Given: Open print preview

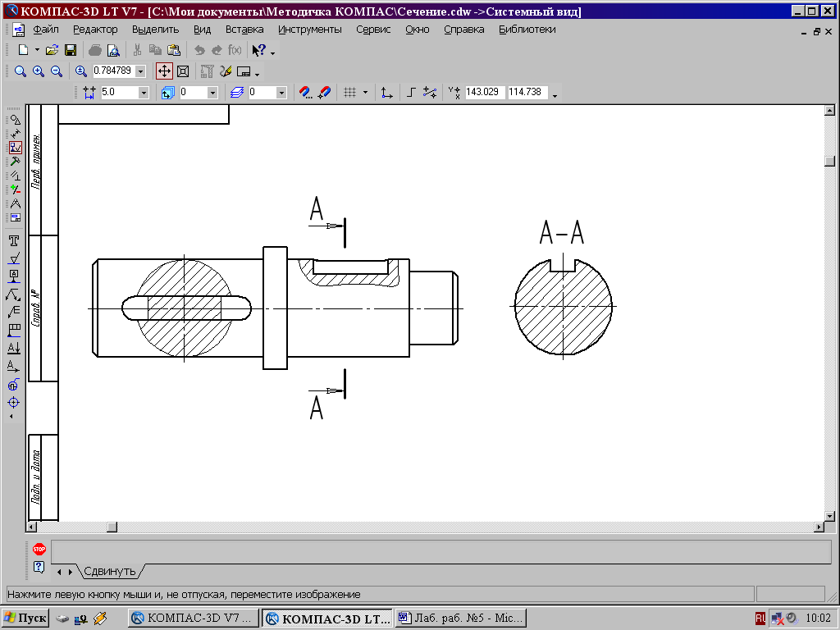Looking at the screenshot, I should (x=113, y=50).
